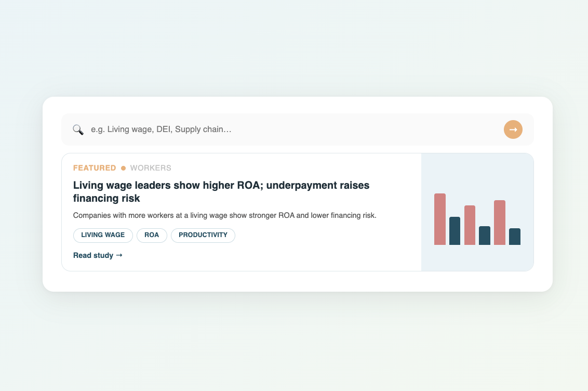This screenshot has height=391, width=588.
Task: Click the light blue chart panel background
Action: pos(477,172)
